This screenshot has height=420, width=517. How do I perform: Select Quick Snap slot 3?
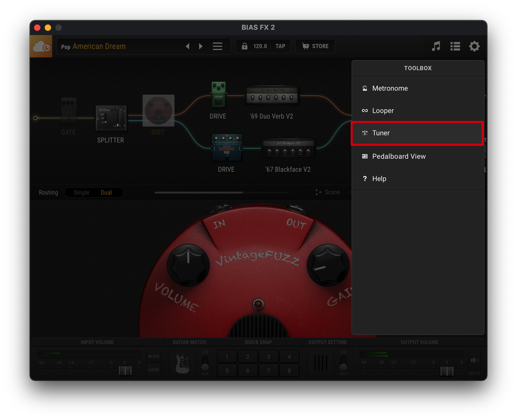tap(268, 357)
